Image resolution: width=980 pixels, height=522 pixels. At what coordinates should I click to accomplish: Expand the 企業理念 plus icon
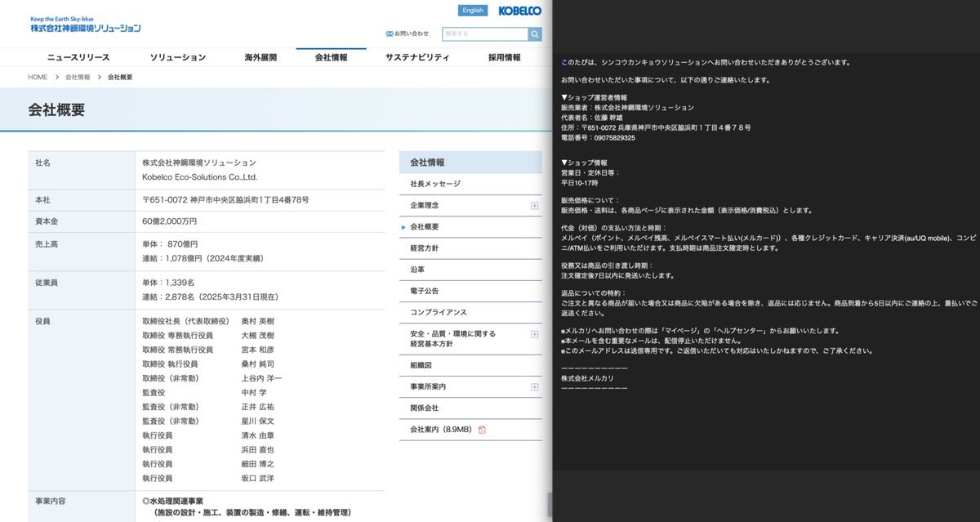[535, 206]
